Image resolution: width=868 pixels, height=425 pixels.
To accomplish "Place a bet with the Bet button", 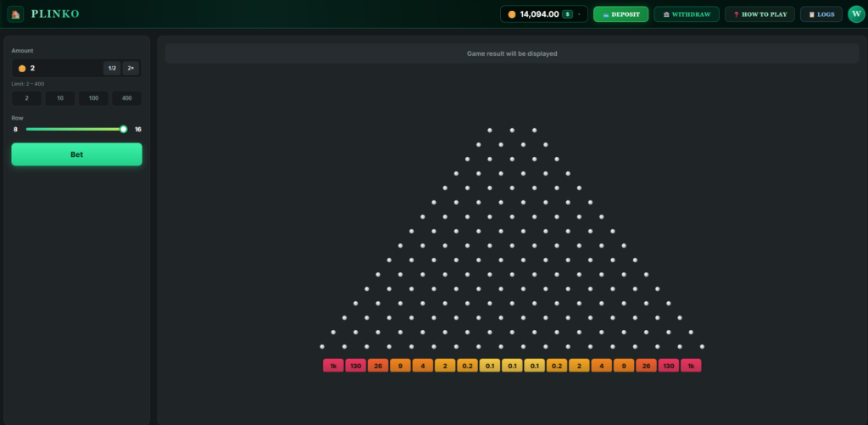I will coord(77,154).
